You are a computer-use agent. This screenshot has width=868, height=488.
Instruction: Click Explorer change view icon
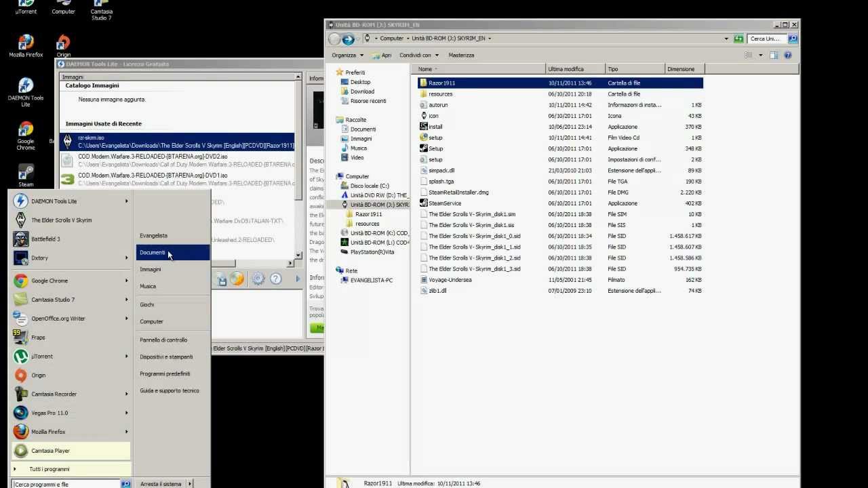(x=749, y=55)
